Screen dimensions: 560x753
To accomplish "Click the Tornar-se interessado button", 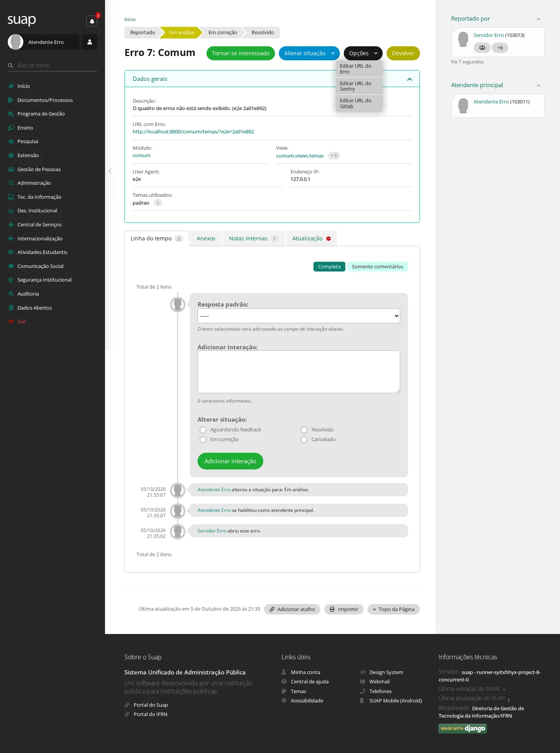I will point(240,53).
